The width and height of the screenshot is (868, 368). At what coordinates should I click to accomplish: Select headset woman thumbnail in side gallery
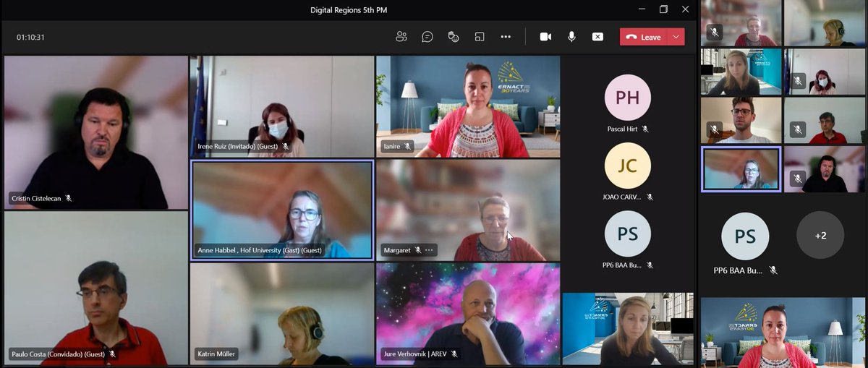click(825, 23)
